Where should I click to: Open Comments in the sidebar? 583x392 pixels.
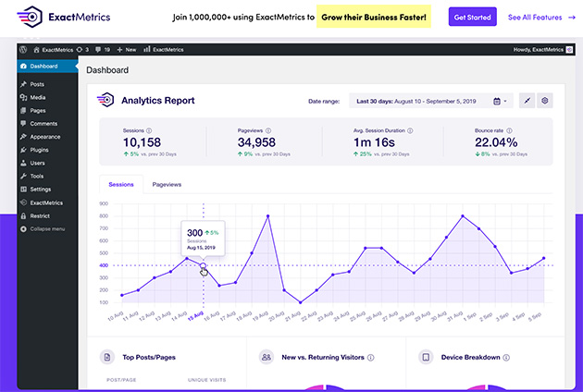tap(43, 123)
